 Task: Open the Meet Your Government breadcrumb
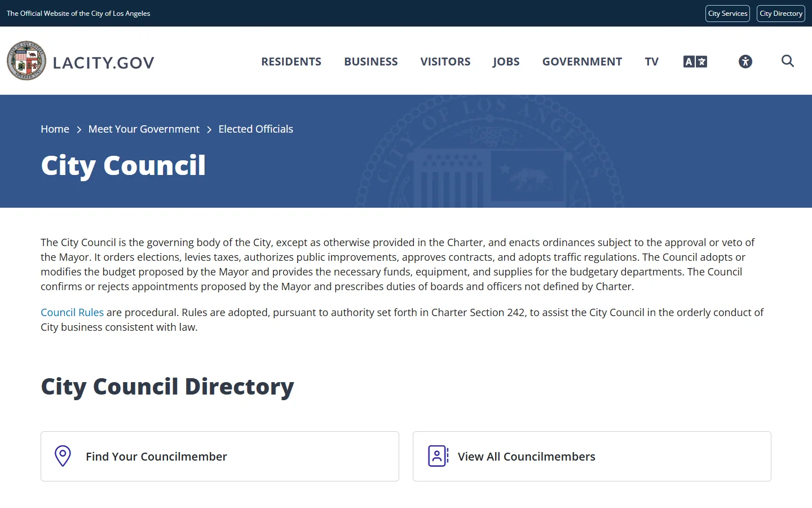[144, 129]
